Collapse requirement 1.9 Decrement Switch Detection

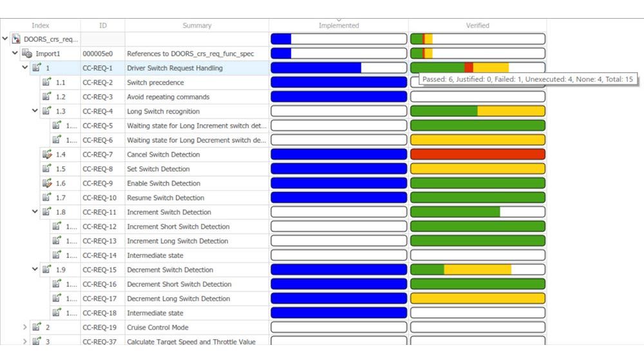(x=35, y=270)
